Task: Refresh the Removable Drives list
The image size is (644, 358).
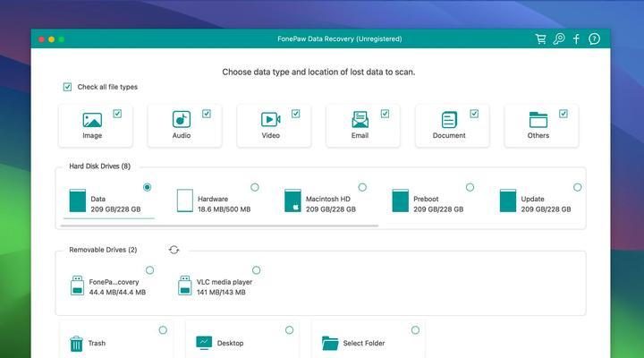Action: pyautogui.click(x=174, y=250)
